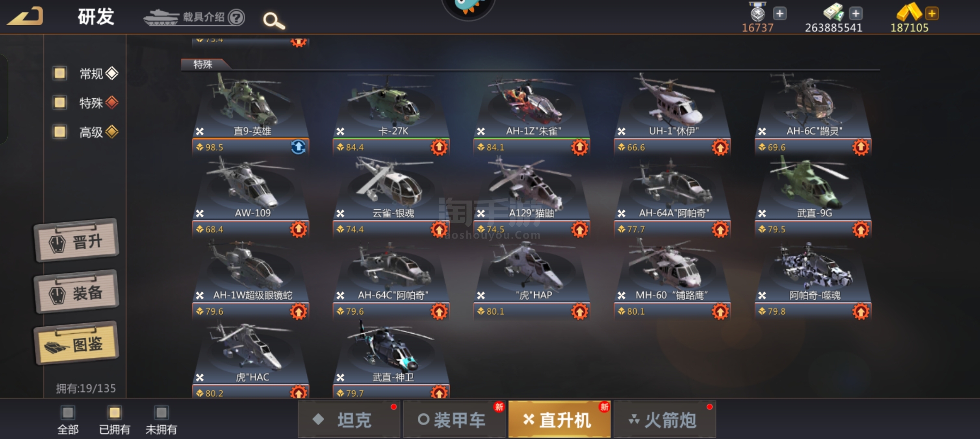Viewport: 980px width, 439px height.
Task: Switch to the 坦克 tab
Action: [x=349, y=419]
